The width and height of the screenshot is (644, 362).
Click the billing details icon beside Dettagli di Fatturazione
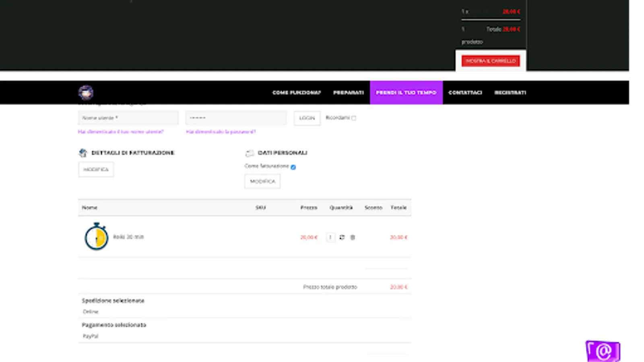pyautogui.click(x=83, y=153)
